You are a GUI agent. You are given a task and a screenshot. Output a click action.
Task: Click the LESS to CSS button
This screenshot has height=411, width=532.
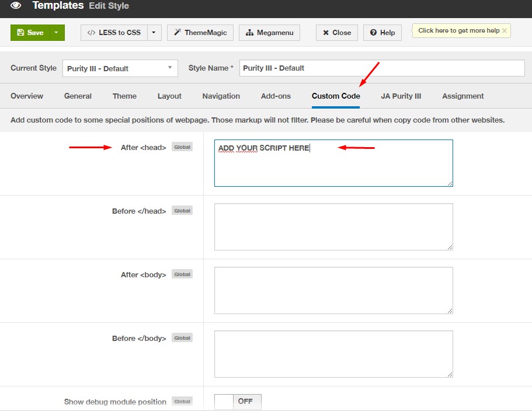click(114, 33)
